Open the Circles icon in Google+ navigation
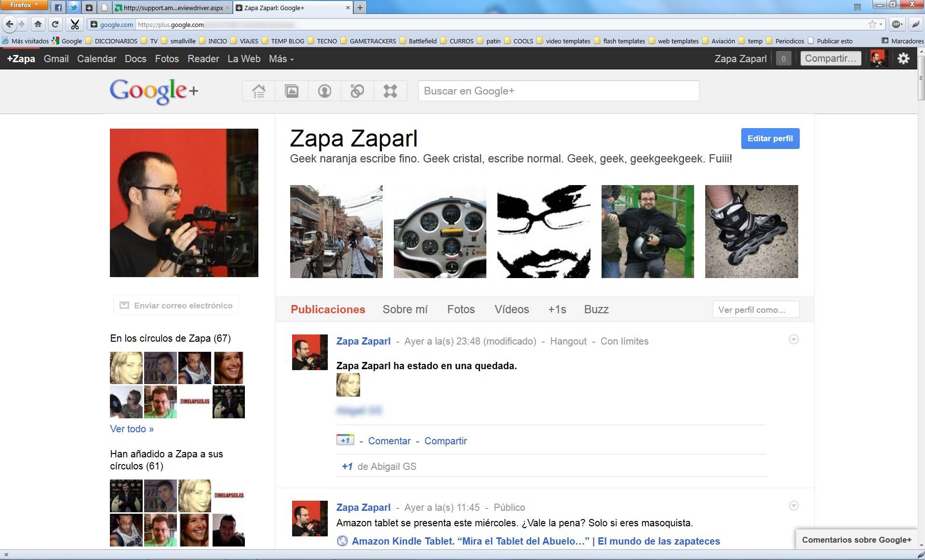The height and width of the screenshot is (560, 925). click(357, 91)
